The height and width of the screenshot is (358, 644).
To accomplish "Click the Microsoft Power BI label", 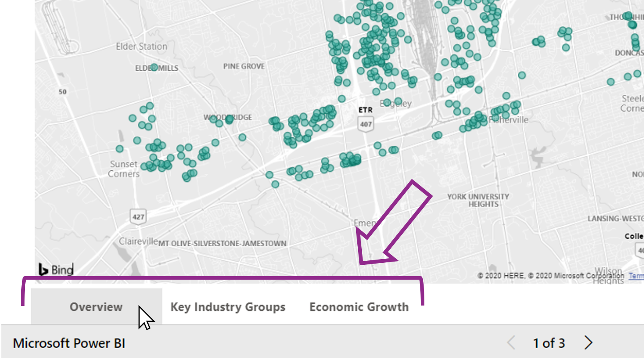I will tap(69, 343).
